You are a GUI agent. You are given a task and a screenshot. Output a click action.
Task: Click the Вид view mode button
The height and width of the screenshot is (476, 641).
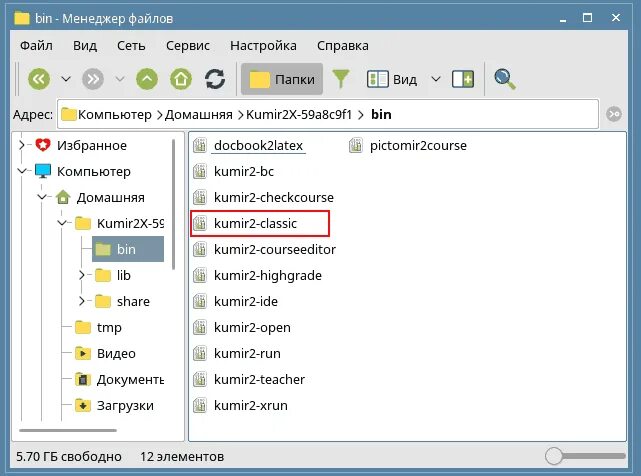point(392,79)
